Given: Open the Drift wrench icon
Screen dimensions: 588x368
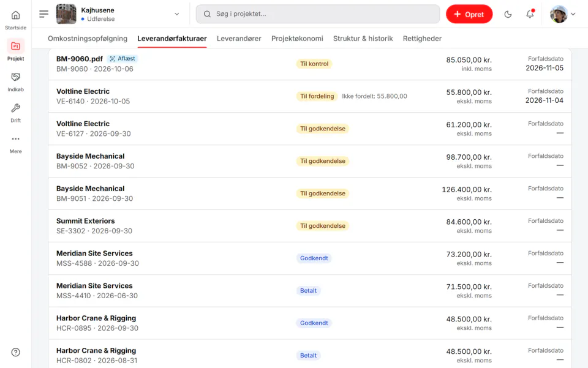Looking at the screenshot, I should pos(15,108).
